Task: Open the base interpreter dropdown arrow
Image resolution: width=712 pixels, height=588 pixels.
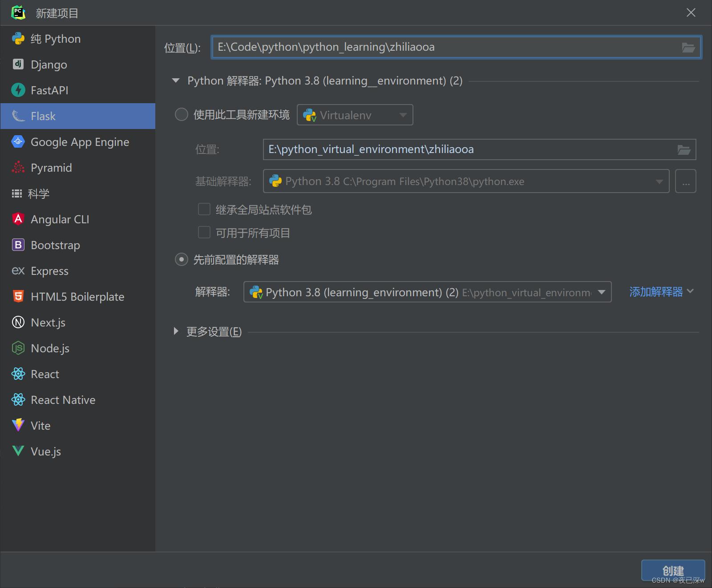Action: pyautogui.click(x=659, y=181)
